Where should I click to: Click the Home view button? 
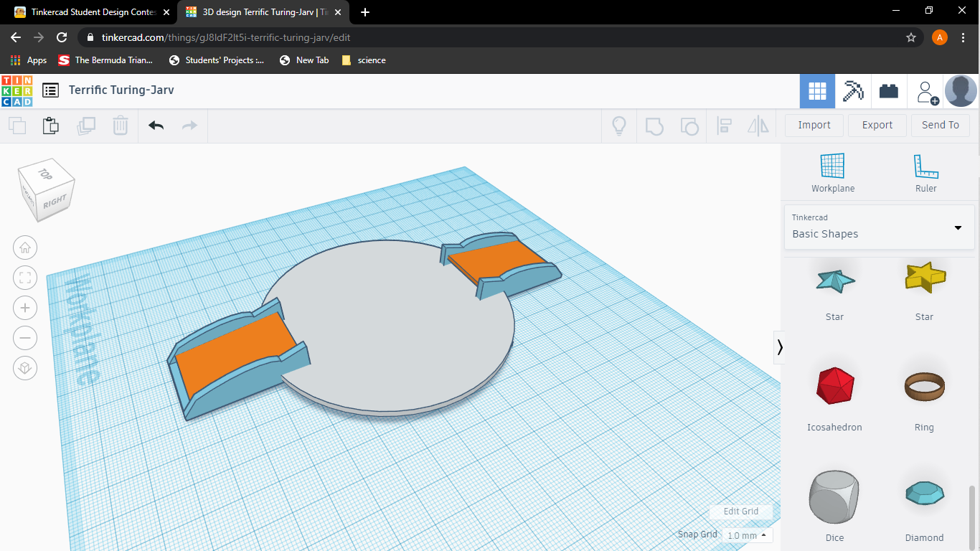pyautogui.click(x=25, y=248)
